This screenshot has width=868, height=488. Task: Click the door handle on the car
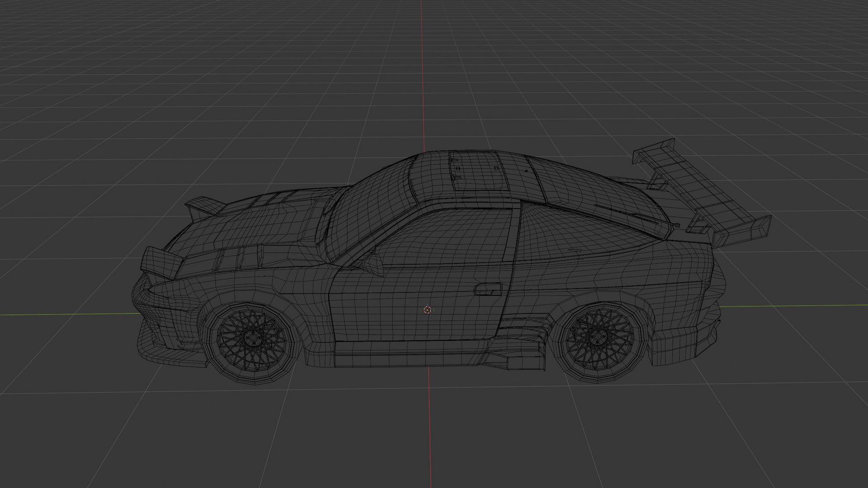point(488,289)
